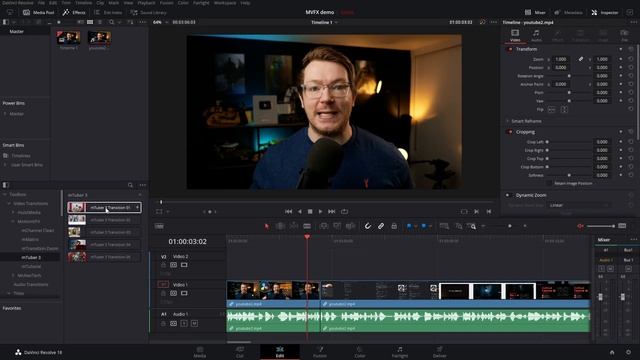Open the Edit Index panel
The width and height of the screenshot is (640, 360).
108,13
